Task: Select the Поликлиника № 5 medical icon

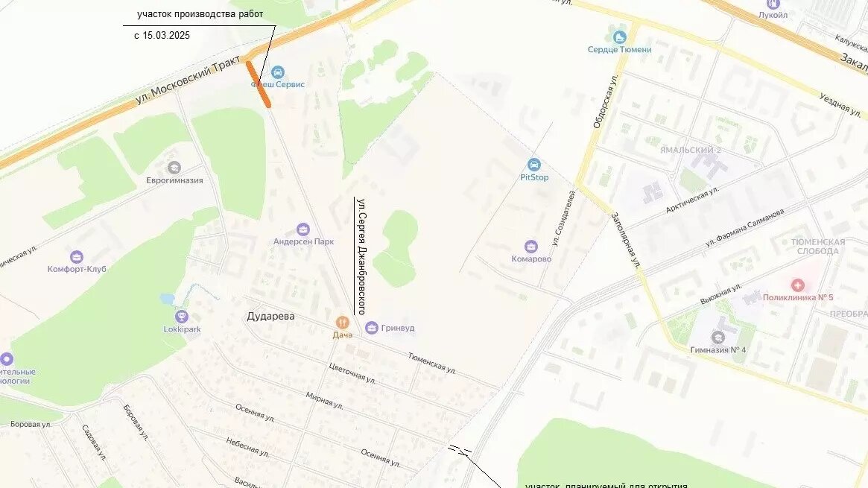Action: (x=798, y=285)
